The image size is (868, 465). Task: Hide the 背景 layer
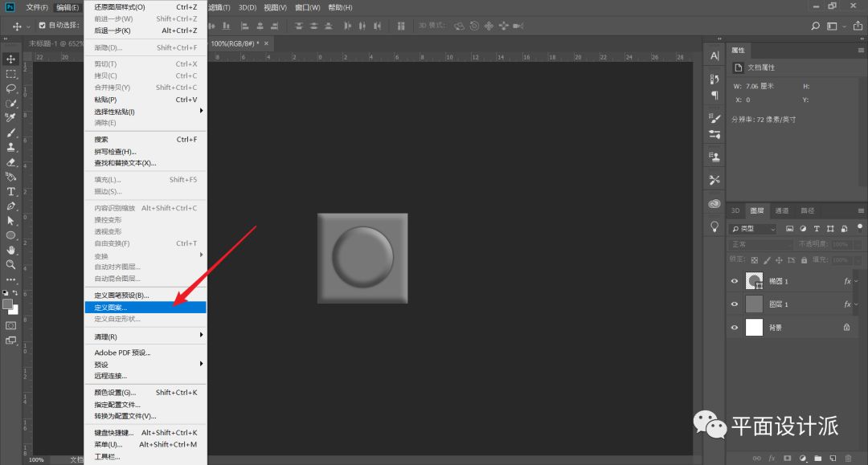click(x=734, y=328)
